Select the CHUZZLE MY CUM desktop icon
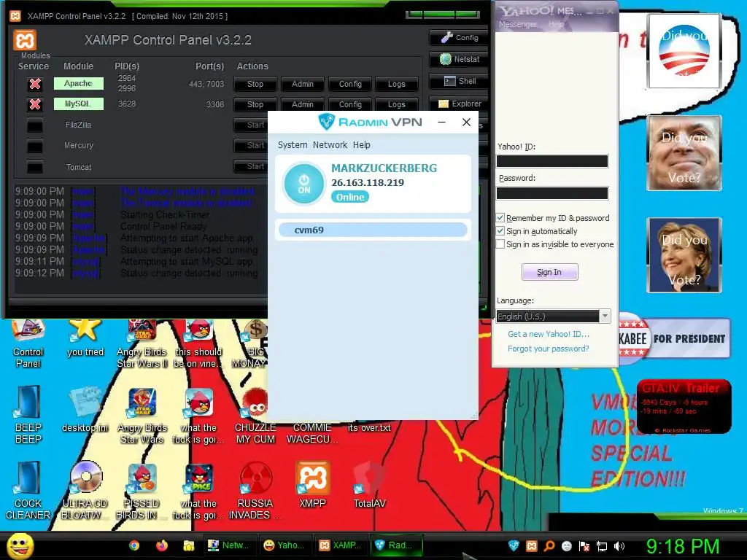Viewport: 747px width, 560px height. tap(255, 416)
